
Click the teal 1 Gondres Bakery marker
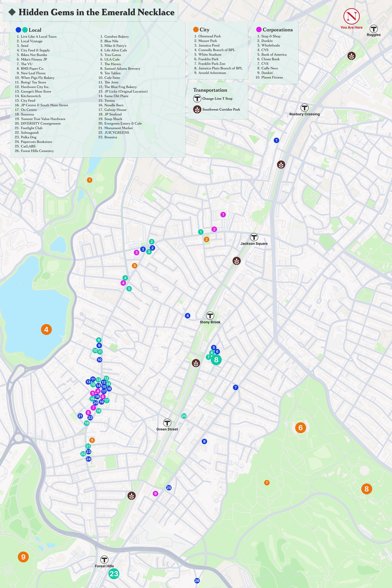(x=201, y=232)
